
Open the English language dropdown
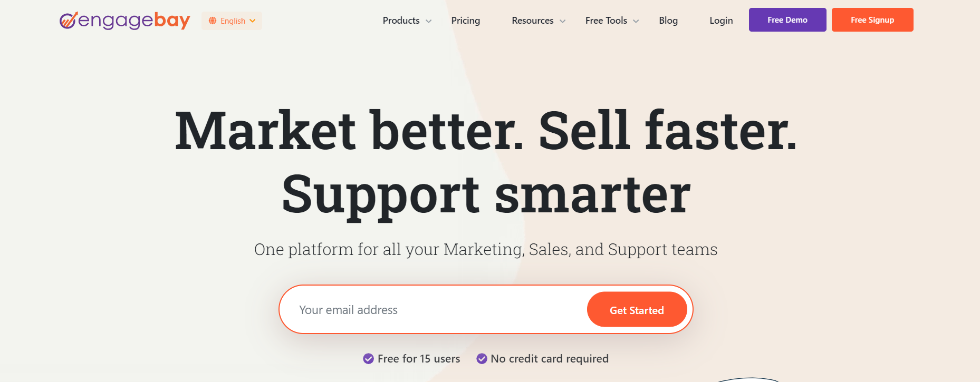pyautogui.click(x=232, y=21)
